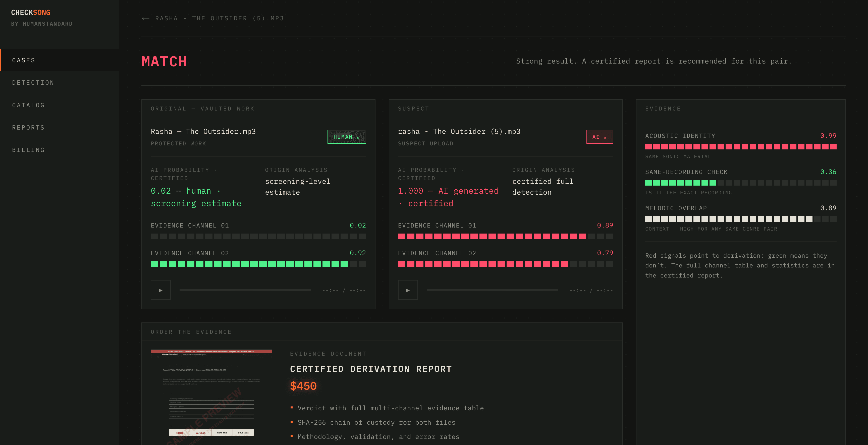Click the Melodic Overlap bar

[741, 219]
